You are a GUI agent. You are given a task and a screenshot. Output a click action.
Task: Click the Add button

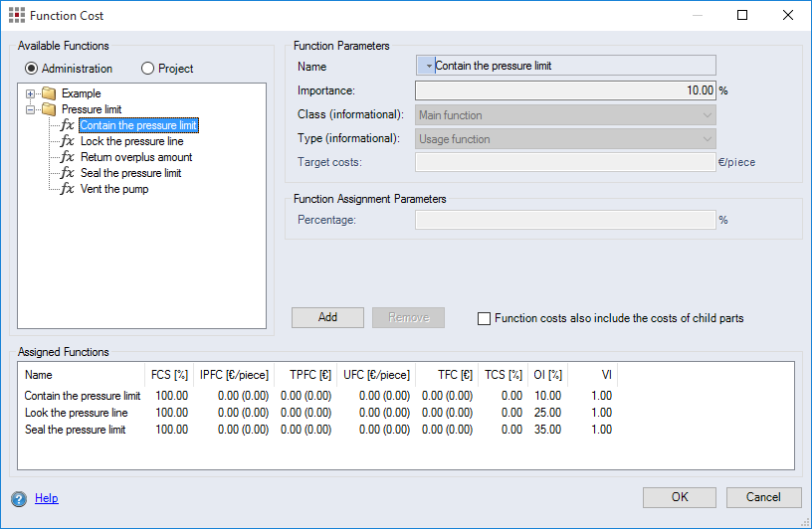click(x=327, y=317)
